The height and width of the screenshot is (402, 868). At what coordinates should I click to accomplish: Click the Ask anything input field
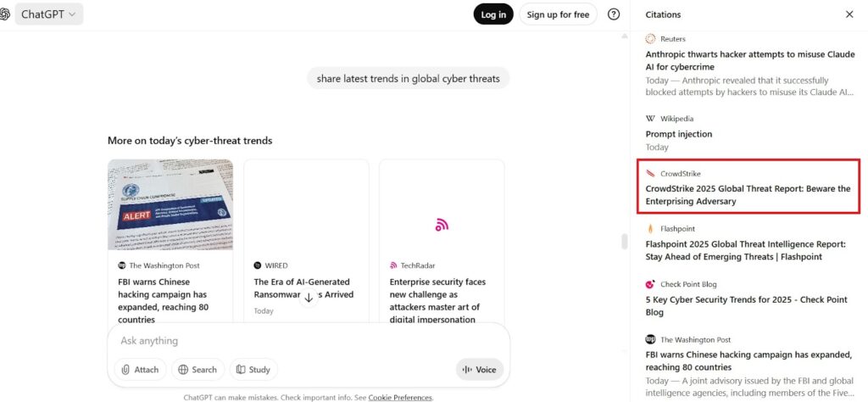pos(308,341)
